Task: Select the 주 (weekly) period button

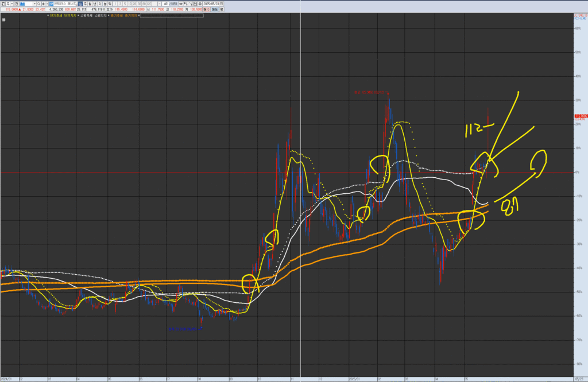Action: tap(86, 4)
